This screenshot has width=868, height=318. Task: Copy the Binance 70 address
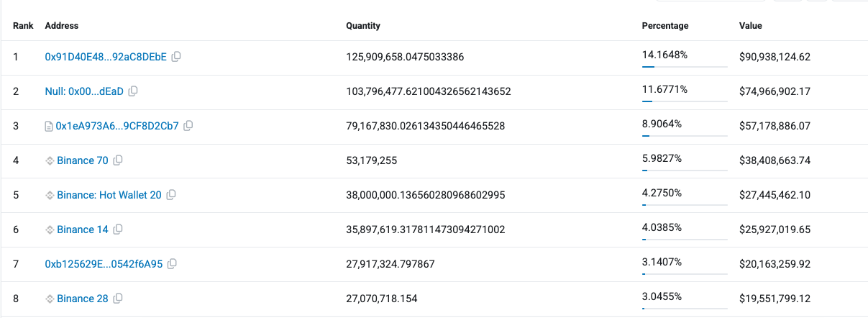[118, 160]
